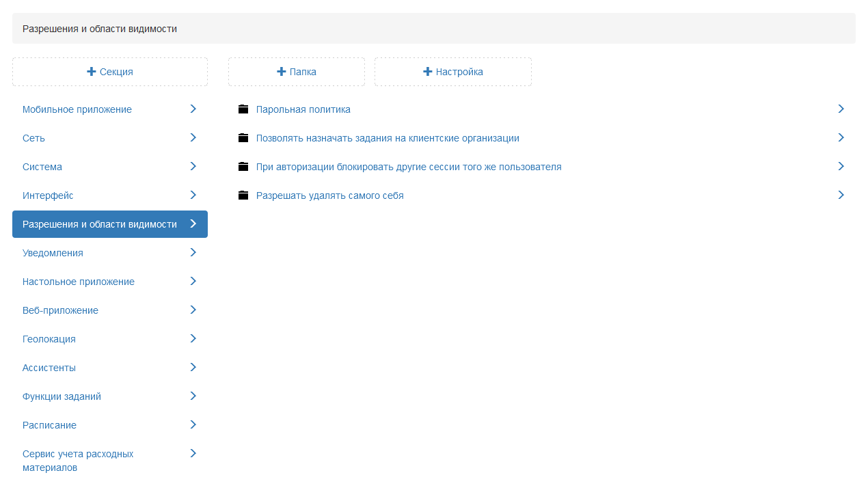Open the Уведомления section

(x=53, y=253)
